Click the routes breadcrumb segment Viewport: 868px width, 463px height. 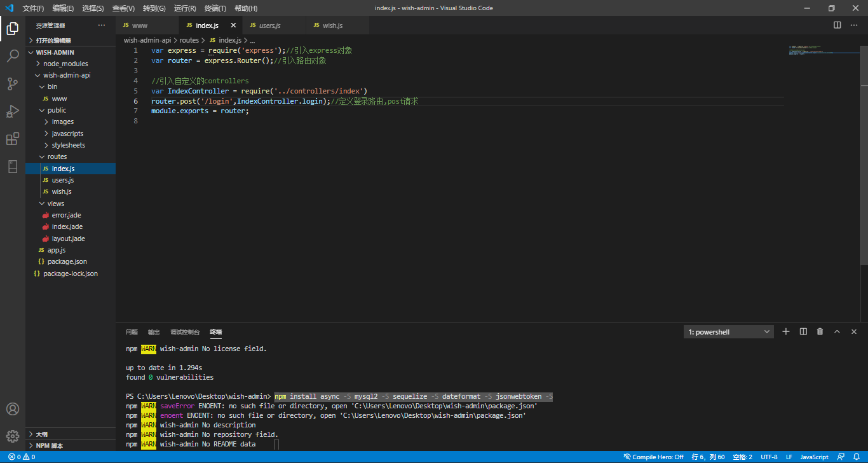[189, 40]
